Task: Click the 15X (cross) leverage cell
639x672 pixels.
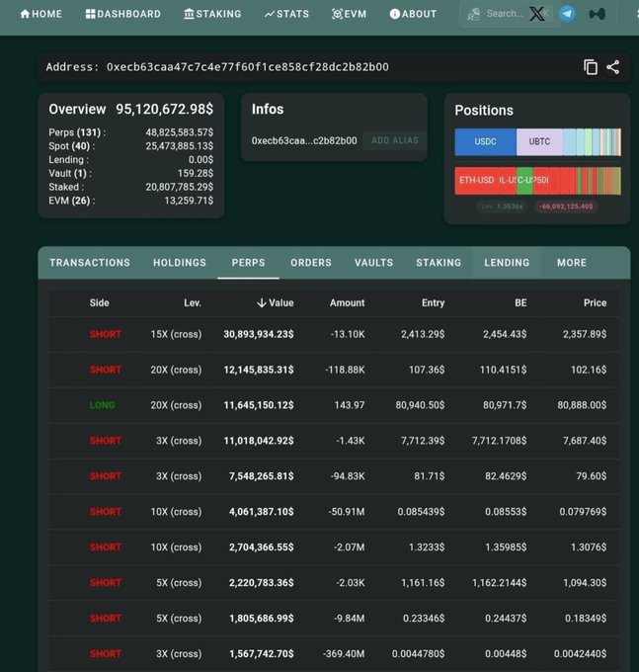Action: [176, 334]
